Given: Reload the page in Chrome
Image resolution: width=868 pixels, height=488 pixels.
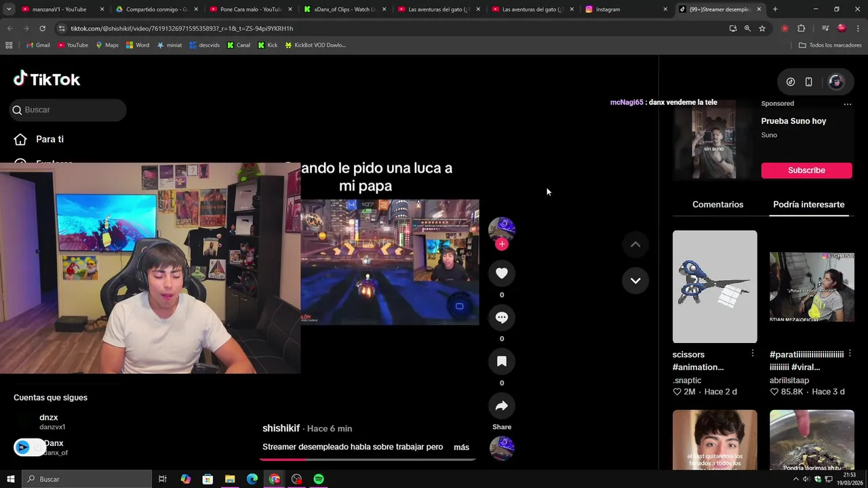Looking at the screenshot, I should pyautogui.click(x=42, y=28).
